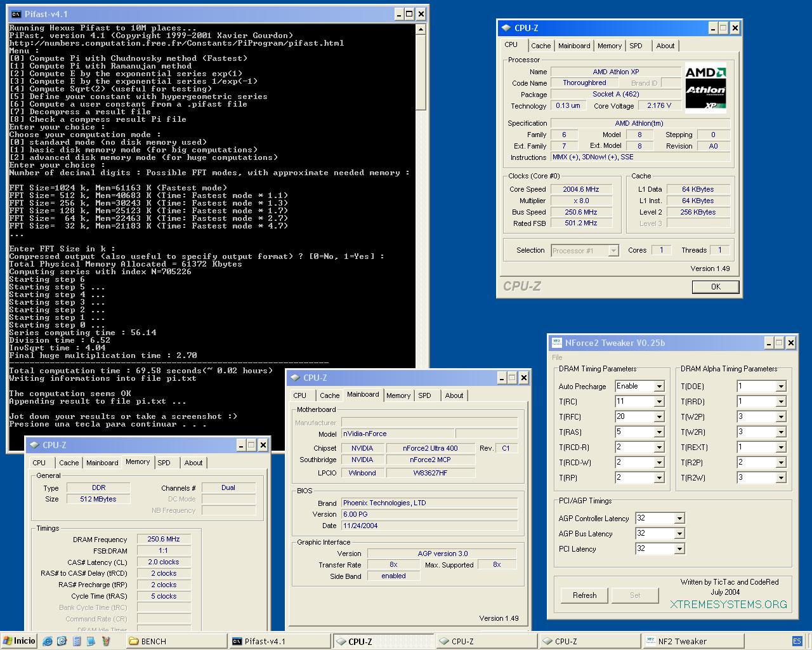Expand the T(RCD-R) dropdown

click(658, 448)
